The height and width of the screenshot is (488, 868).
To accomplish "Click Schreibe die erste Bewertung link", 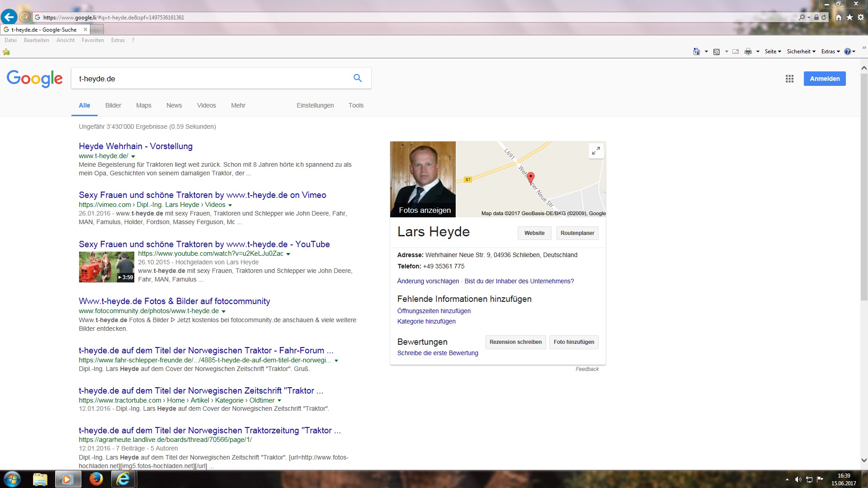I will coord(438,353).
